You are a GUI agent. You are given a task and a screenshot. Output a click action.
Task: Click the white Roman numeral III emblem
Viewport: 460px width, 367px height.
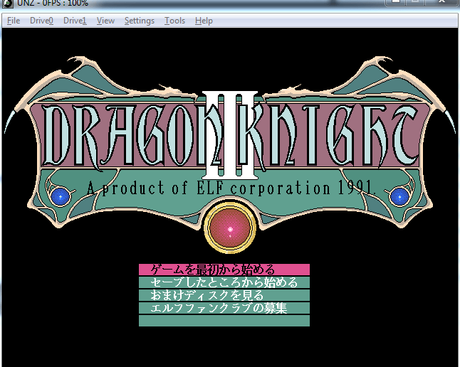click(230, 135)
